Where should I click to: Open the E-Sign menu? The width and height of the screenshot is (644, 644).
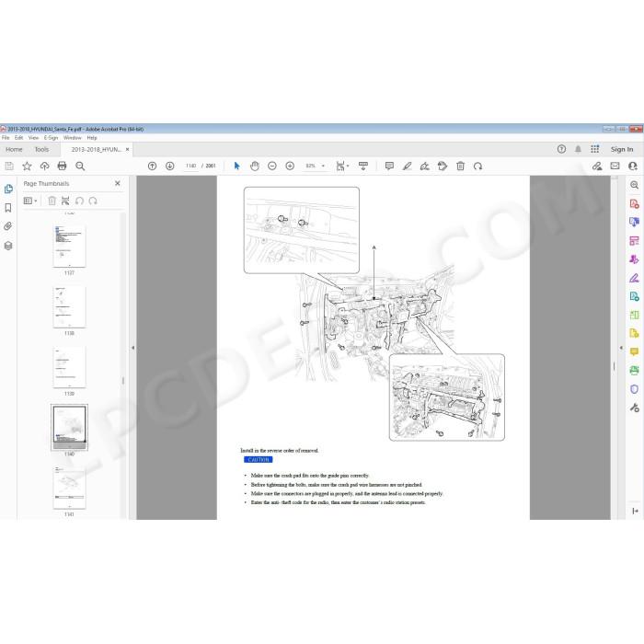(x=51, y=138)
